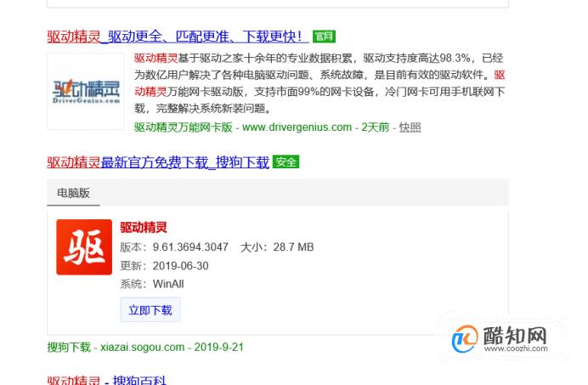The image size is (588, 385).
Task: Open the 驱动精灵 - 搜狗百科 result
Action: (x=106, y=379)
